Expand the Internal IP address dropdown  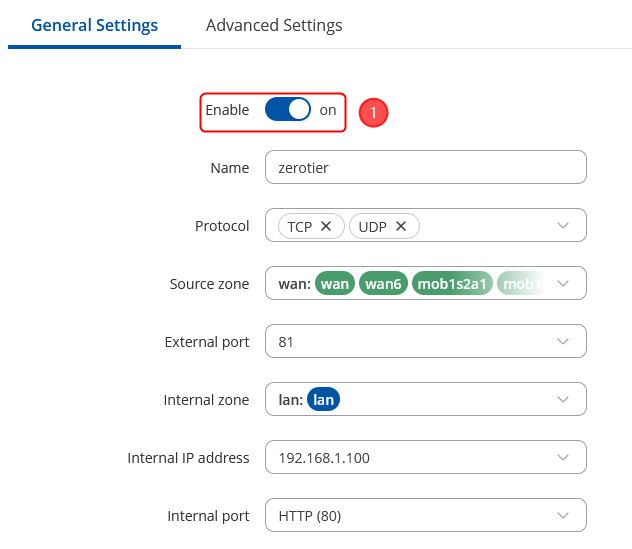point(563,458)
